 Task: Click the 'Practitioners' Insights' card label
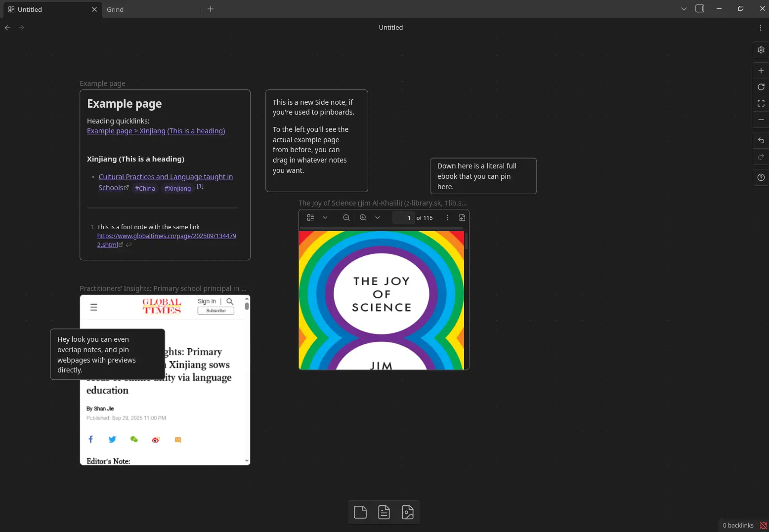tap(163, 288)
